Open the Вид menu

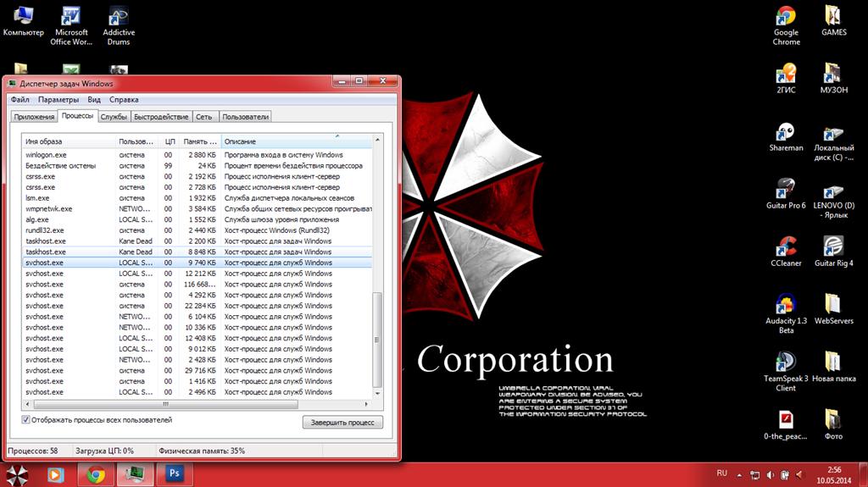(x=94, y=100)
